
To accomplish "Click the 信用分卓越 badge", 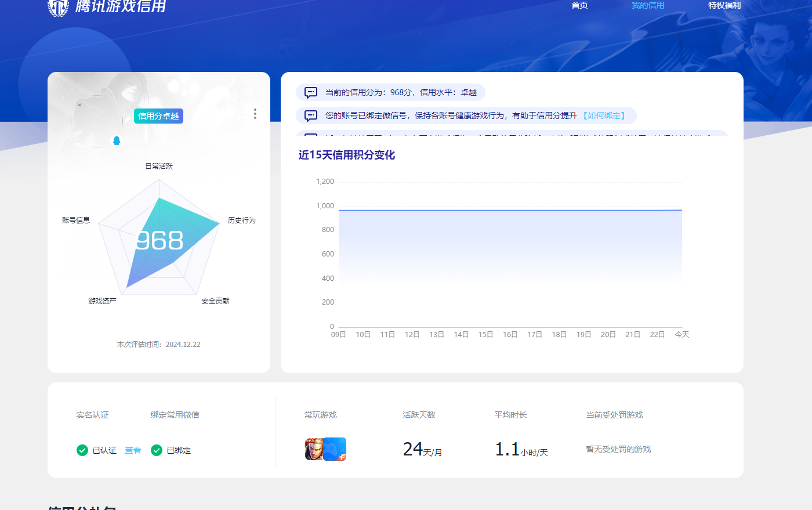I will pyautogui.click(x=158, y=116).
